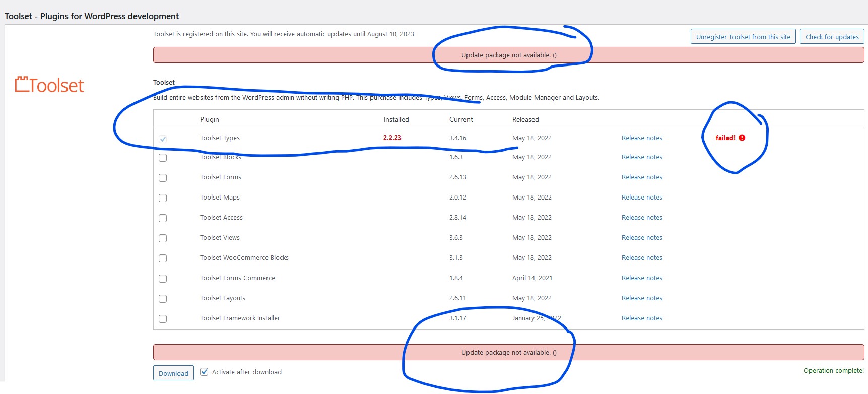Open Release notes for Toolset Types
Screen dimensions: 868x394
tap(642, 138)
